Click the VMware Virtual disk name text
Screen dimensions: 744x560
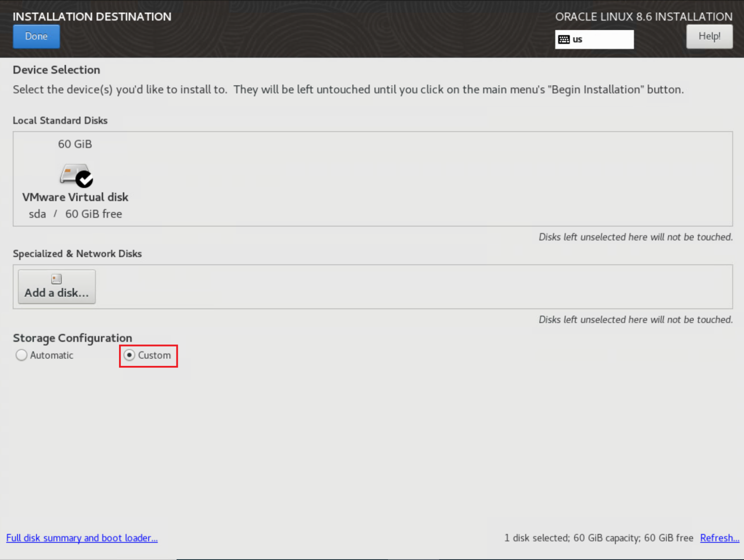coord(75,197)
